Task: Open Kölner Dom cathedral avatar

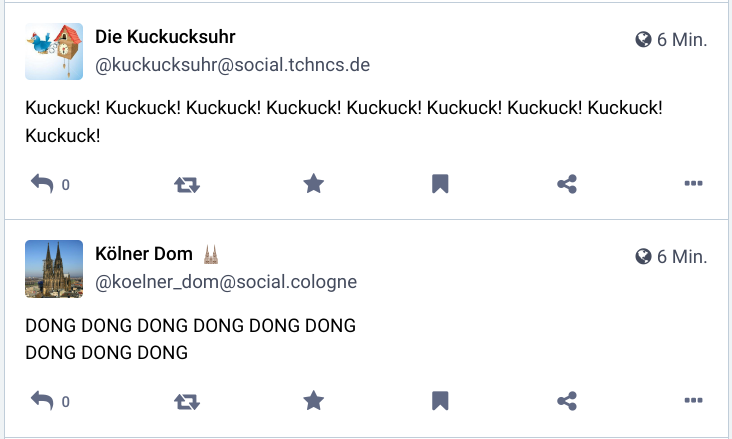Action: pos(54,268)
